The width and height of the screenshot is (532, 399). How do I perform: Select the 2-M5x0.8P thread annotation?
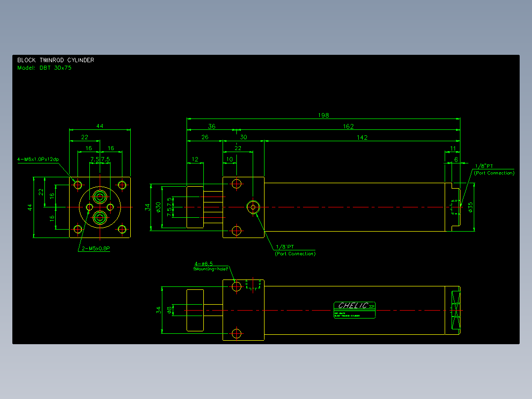coord(96,248)
